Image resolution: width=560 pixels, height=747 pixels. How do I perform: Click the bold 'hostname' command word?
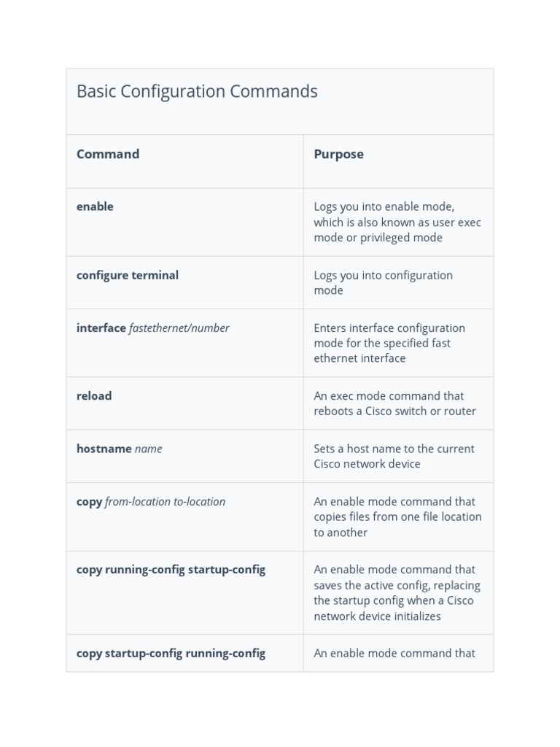click(104, 449)
